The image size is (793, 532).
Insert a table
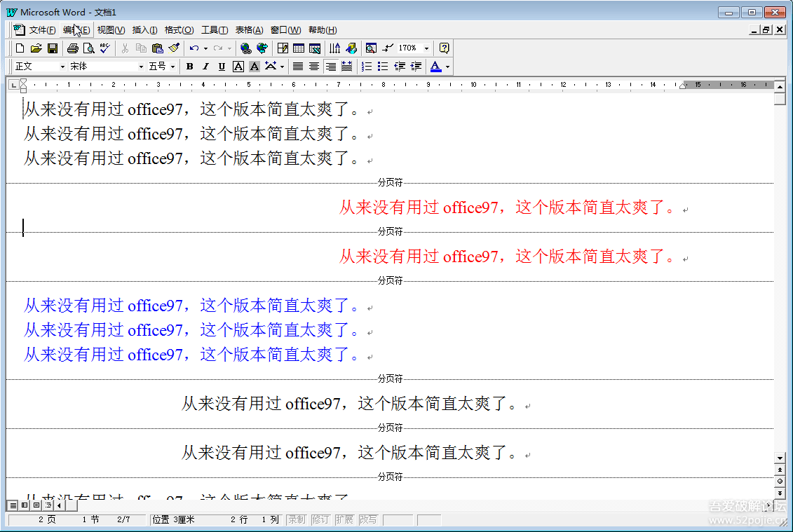tap(299, 48)
